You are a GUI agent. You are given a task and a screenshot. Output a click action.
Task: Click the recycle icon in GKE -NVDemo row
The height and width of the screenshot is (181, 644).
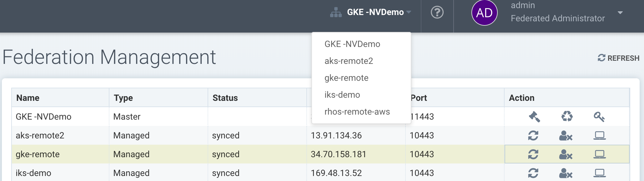567,116
